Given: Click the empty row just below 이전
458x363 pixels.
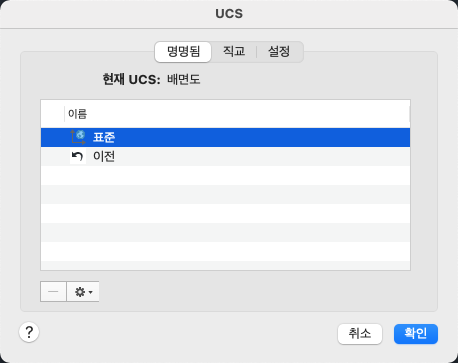Looking at the screenshot, I should [x=225, y=175].
